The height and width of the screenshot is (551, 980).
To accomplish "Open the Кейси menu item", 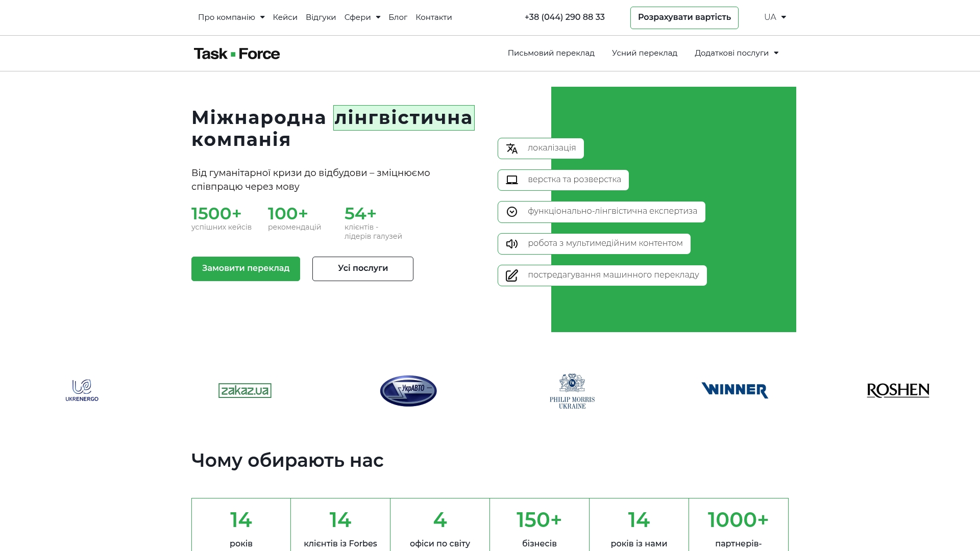I will click(x=285, y=17).
